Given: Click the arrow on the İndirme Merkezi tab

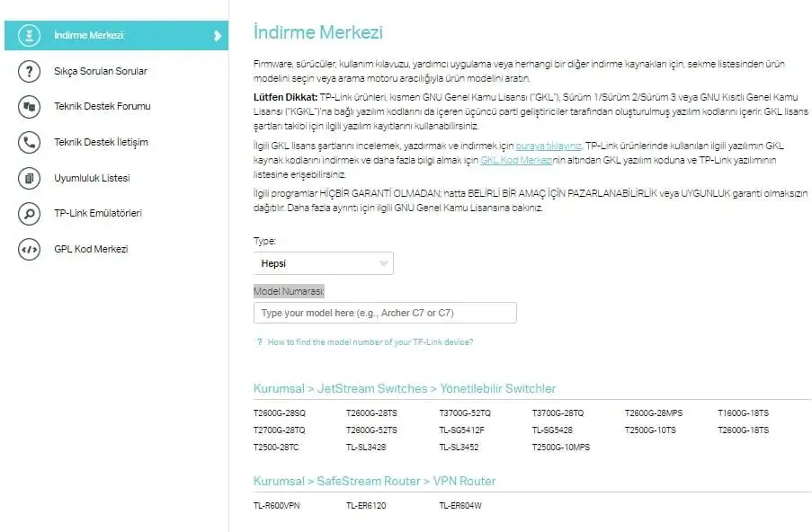Looking at the screenshot, I should click(x=218, y=35).
